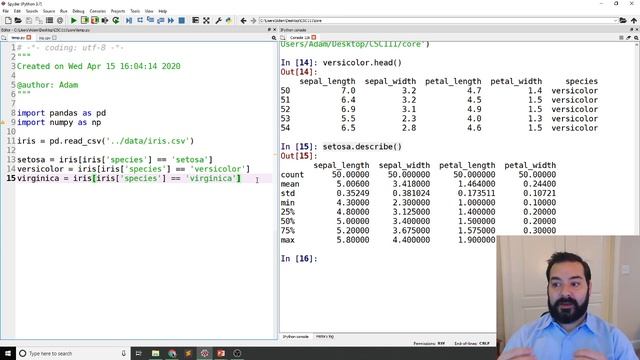640x360 pixels.
Task: Click the @ symbol finder toolbar icon
Action: tap(60, 20)
